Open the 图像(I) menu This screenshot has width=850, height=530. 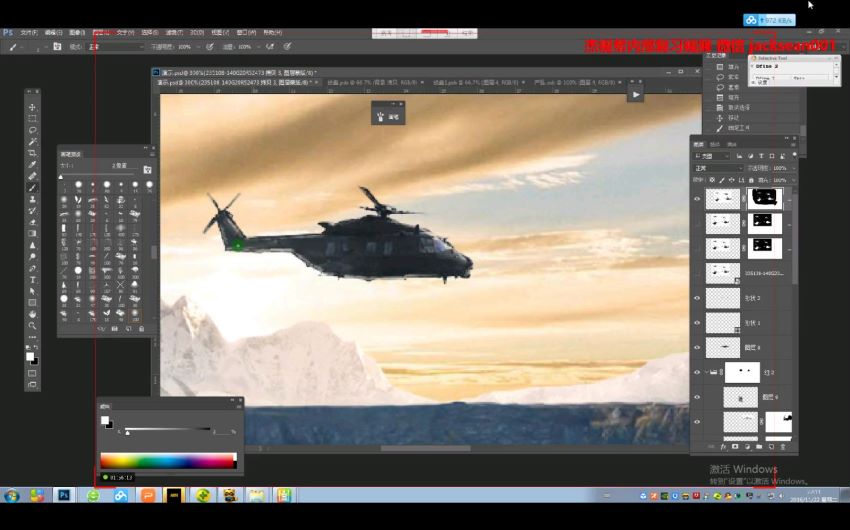point(76,33)
